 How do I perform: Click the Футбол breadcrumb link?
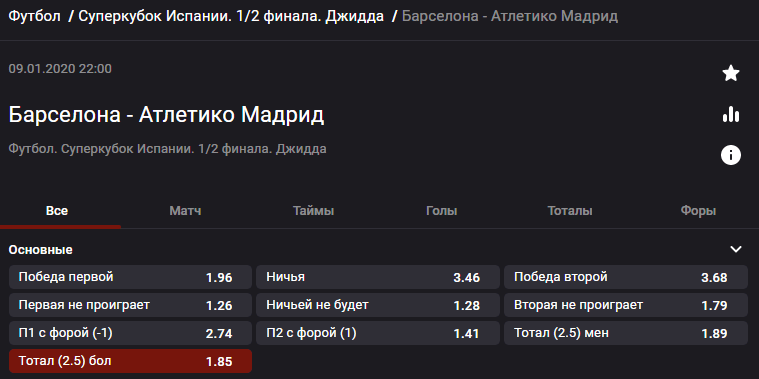tap(35, 16)
